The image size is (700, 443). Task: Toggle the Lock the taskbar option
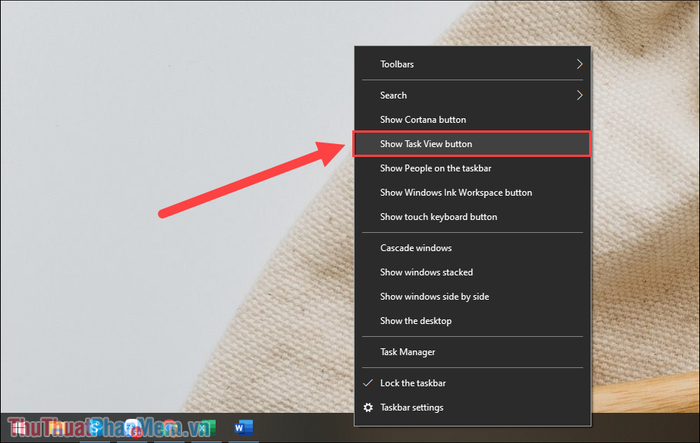coord(473,383)
